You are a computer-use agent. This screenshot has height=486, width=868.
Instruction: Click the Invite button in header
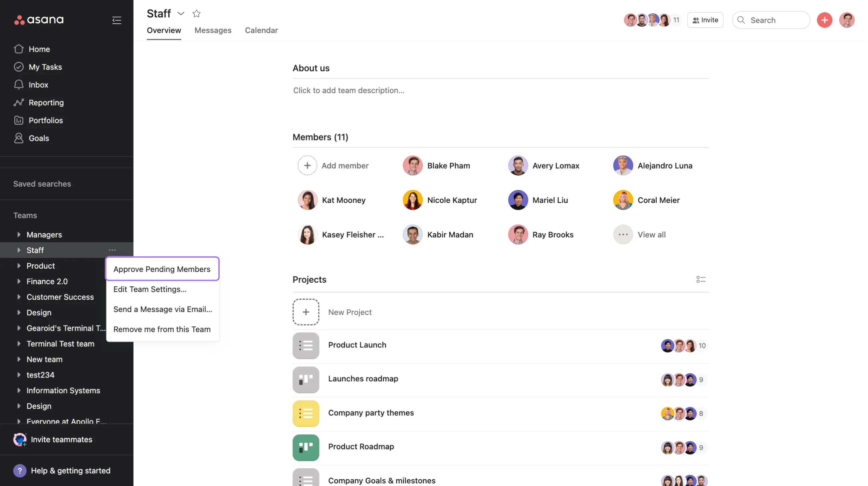point(705,20)
